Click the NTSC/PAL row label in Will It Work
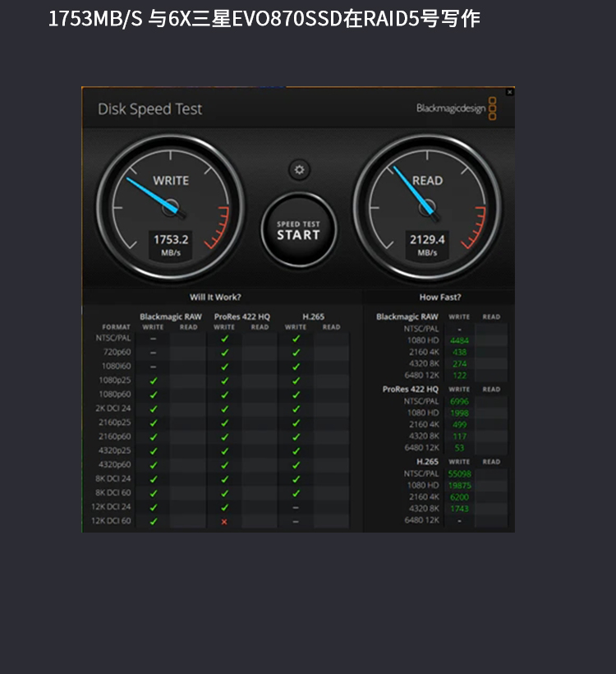This screenshot has height=674, width=616. [113, 338]
